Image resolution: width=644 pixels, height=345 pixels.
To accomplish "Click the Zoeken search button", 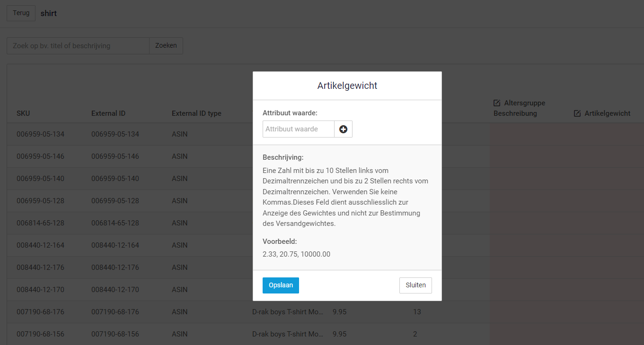I will coord(166,46).
